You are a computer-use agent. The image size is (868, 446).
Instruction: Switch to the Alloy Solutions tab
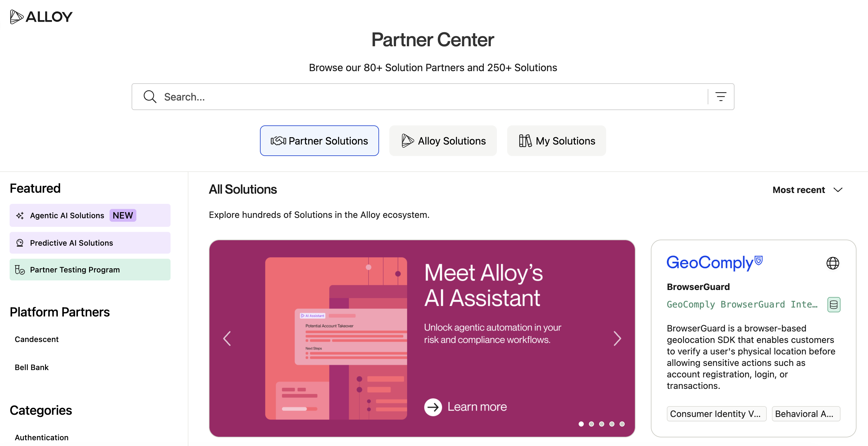tap(443, 141)
